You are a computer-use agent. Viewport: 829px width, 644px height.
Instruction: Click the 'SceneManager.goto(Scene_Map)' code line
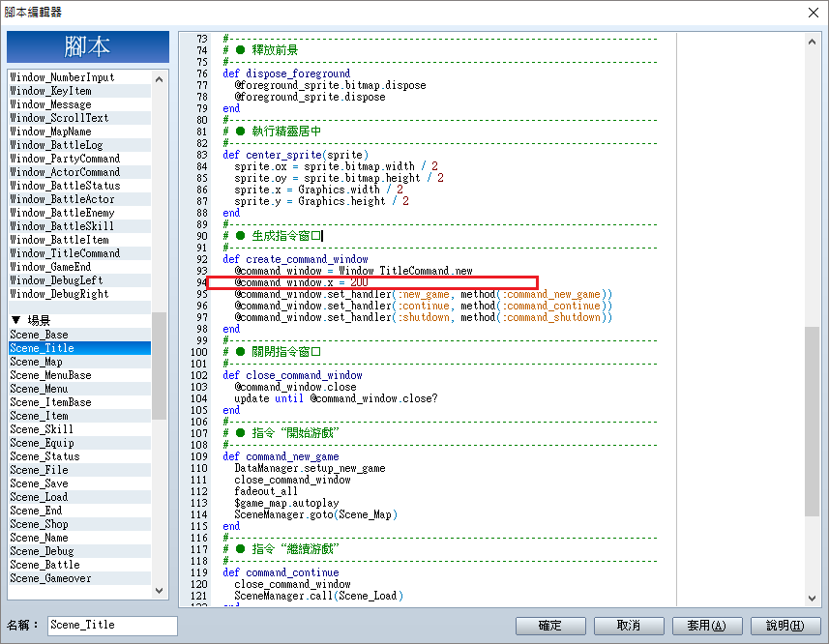[x=315, y=514]
